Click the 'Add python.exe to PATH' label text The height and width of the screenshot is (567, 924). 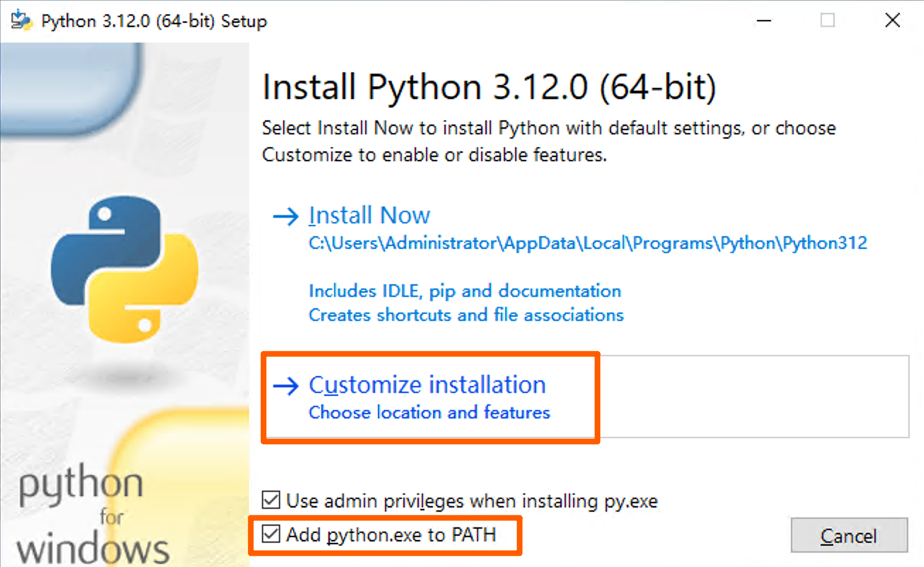click(391, 534)
